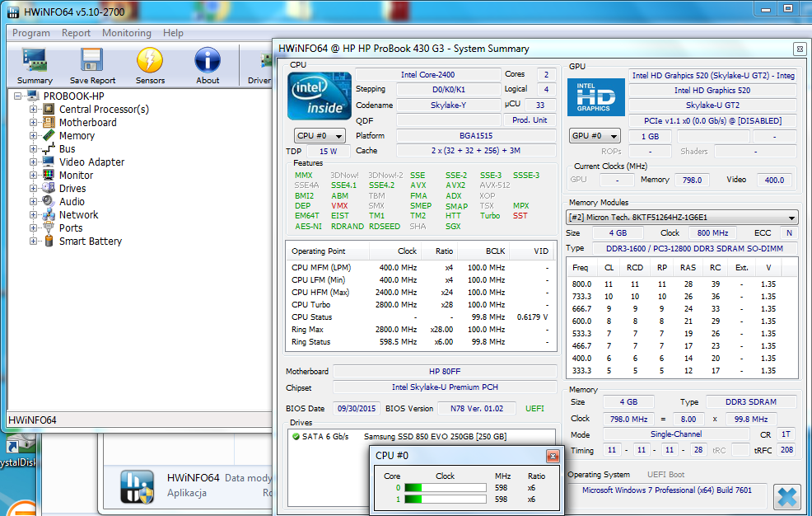This screenshot has width=812, height=516.
Task: Open the CPU #0 selector dropdown
Action: pyautogui.click(x=320, y=136)
